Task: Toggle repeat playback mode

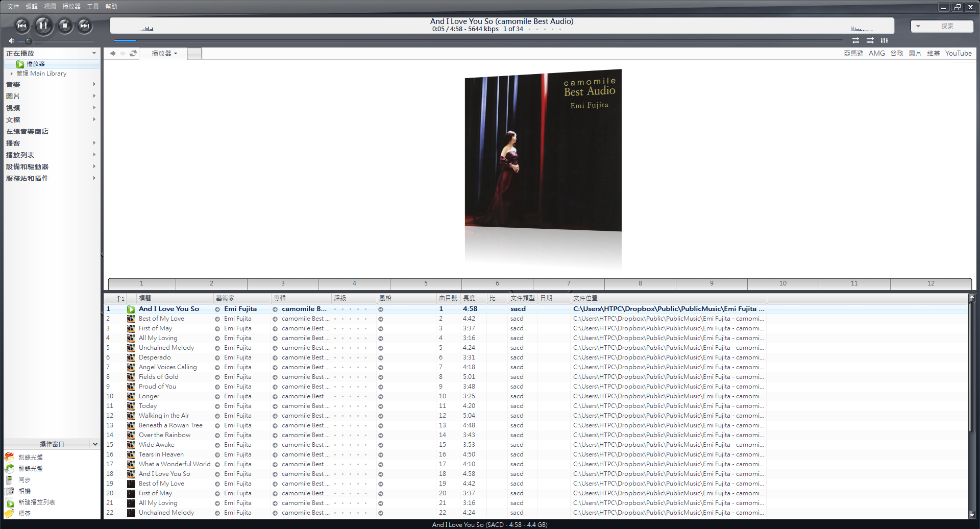Action: (855, 40)
